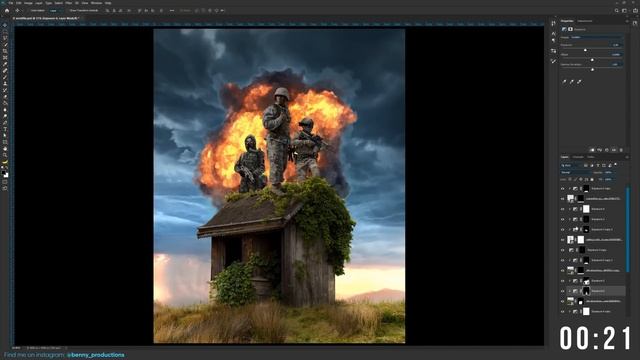
Task: Toggle the layer filtering on/off switch
Action: click(x=616, y=164)
